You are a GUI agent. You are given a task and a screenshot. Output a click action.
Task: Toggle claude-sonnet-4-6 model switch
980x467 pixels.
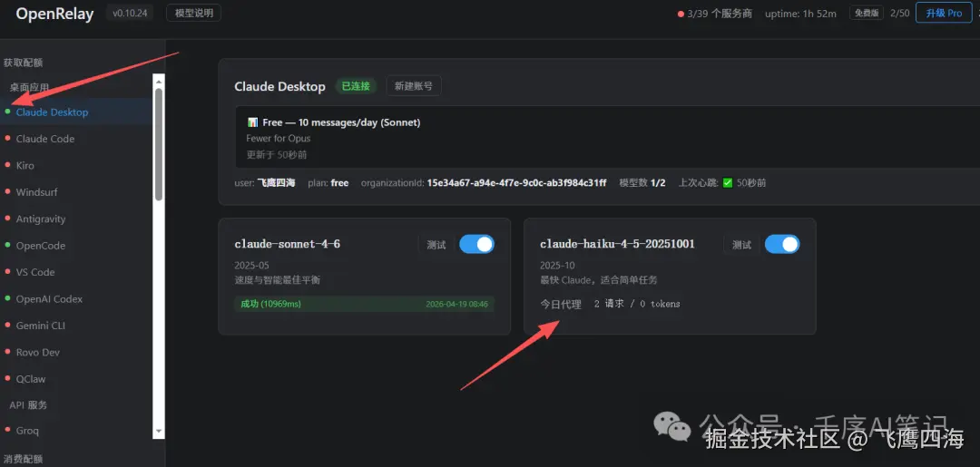click(477, 244)
